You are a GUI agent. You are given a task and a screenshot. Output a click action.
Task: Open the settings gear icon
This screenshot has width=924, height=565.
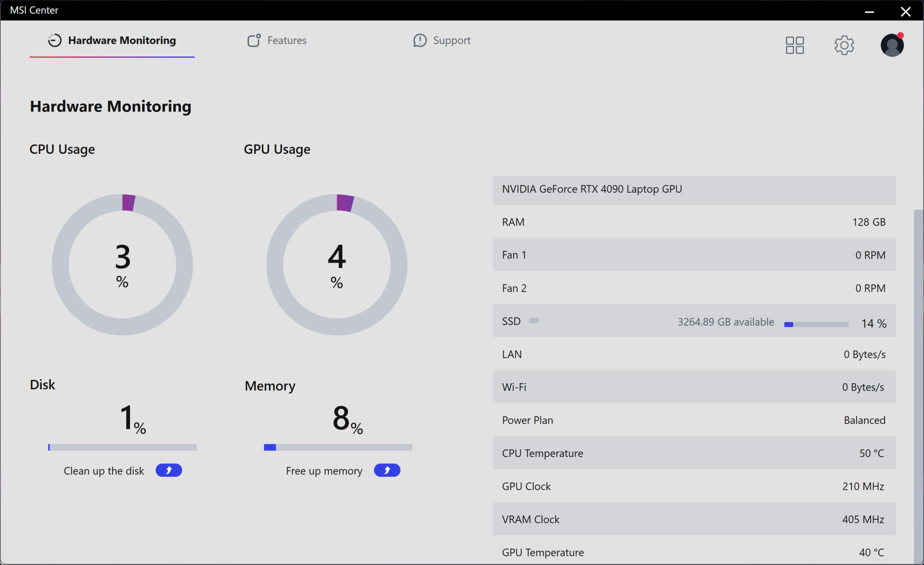coord(844,45)
